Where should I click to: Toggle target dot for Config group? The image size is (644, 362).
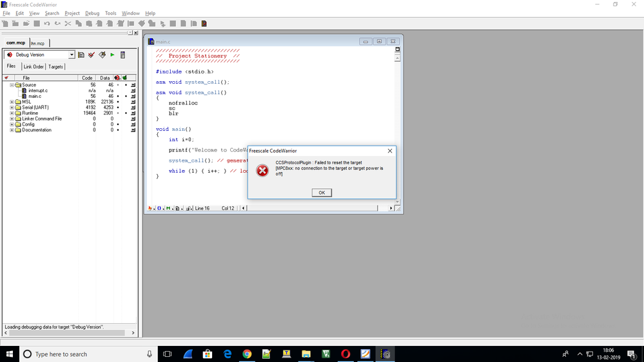[x=118, y=124]
